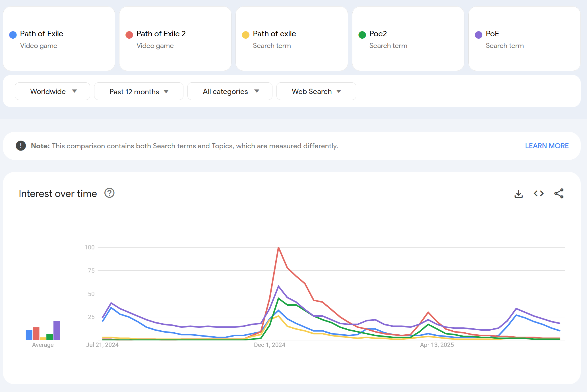
Task: Click the red dot beside Path of Exile 2
Action: coord(129,35)
